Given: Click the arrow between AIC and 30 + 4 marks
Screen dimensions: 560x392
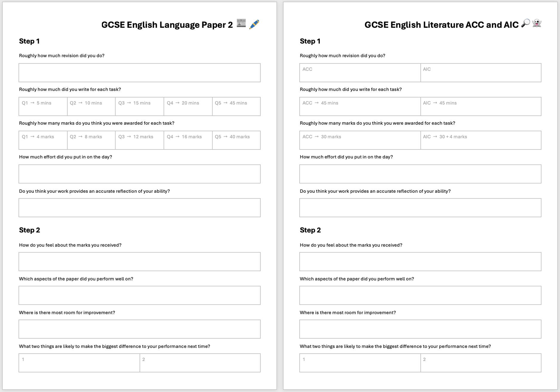Looking at the screenshot, I should [435, 137].
